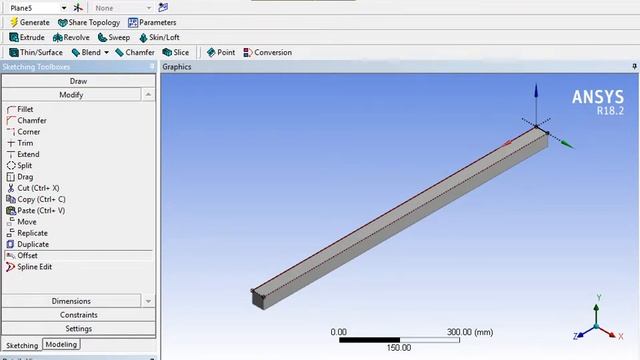The height and width of the screenshot is (360, 640).
Task: Click the New Plane icon beside Plane5
Action: (78, 8)
